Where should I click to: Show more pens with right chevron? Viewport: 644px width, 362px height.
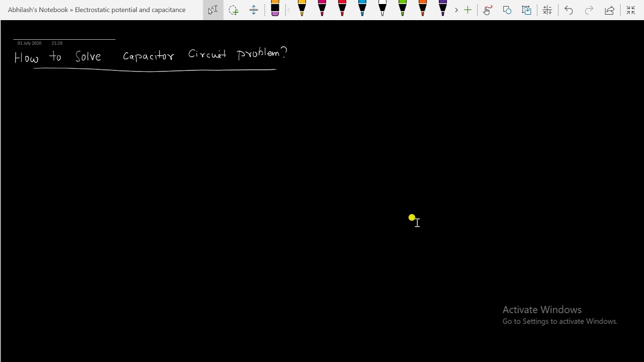tap(456, 10)
